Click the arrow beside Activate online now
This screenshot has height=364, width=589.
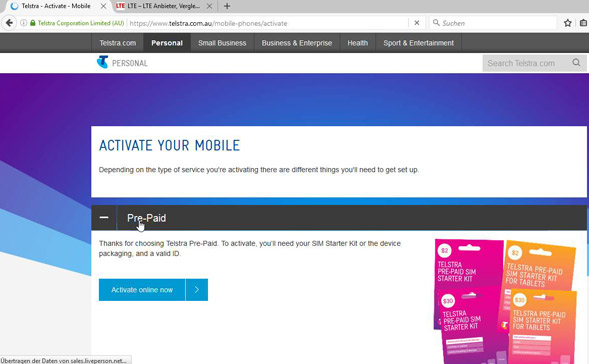(x=197, y=290)
